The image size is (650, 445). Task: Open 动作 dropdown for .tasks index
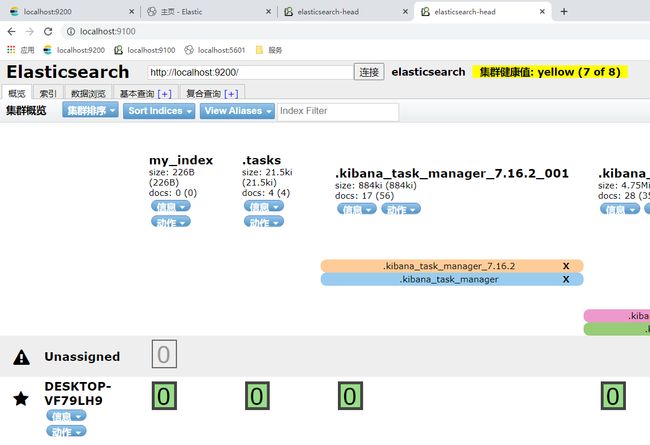click(264, 222)
